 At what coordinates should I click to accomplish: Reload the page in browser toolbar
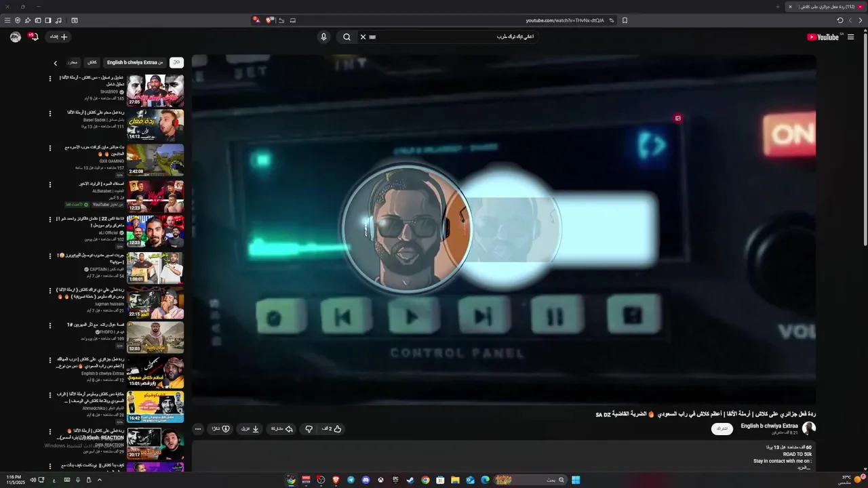coord(840,20)
